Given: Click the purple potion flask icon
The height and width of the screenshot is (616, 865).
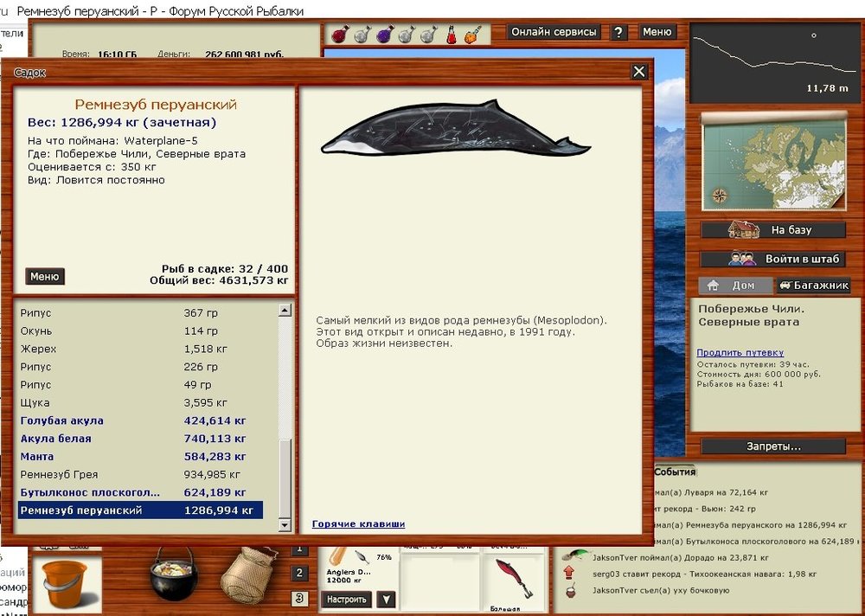Looking at the screenshot, I should click(384, 35).
